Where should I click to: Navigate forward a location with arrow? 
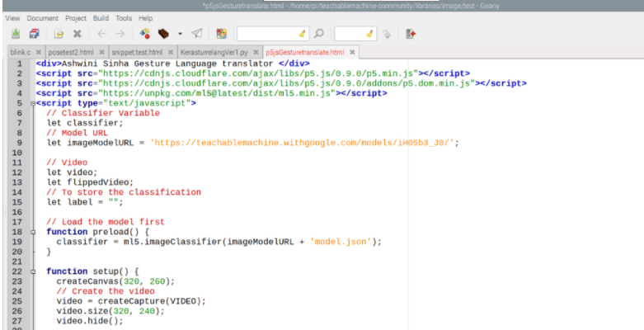120,34
